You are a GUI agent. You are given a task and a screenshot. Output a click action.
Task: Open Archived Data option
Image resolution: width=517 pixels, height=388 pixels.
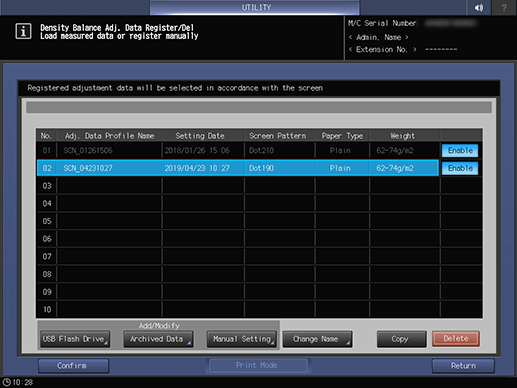point(158,339)
